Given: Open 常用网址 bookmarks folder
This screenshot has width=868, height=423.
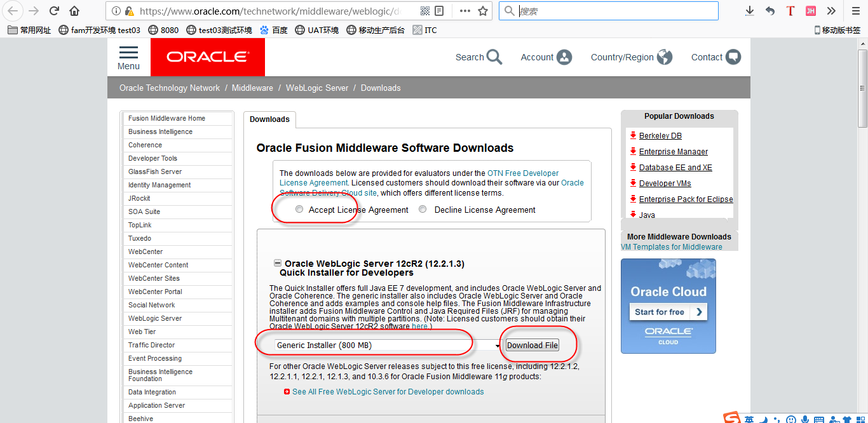Looking at the screenshot, I should tap(29, 30).
